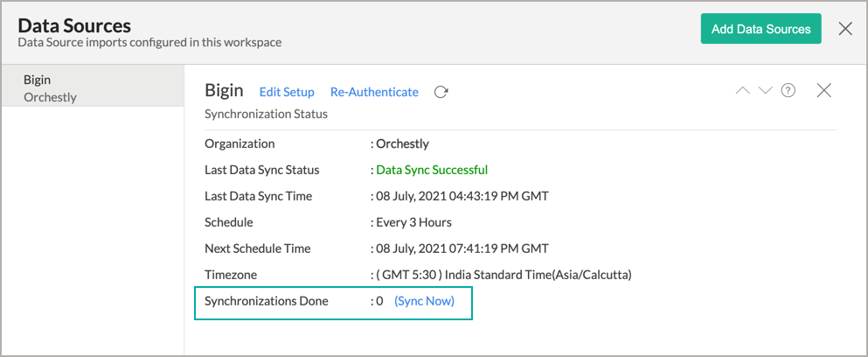
Task: Go to previous data source arrow
Action: click(x=742, y=91)
